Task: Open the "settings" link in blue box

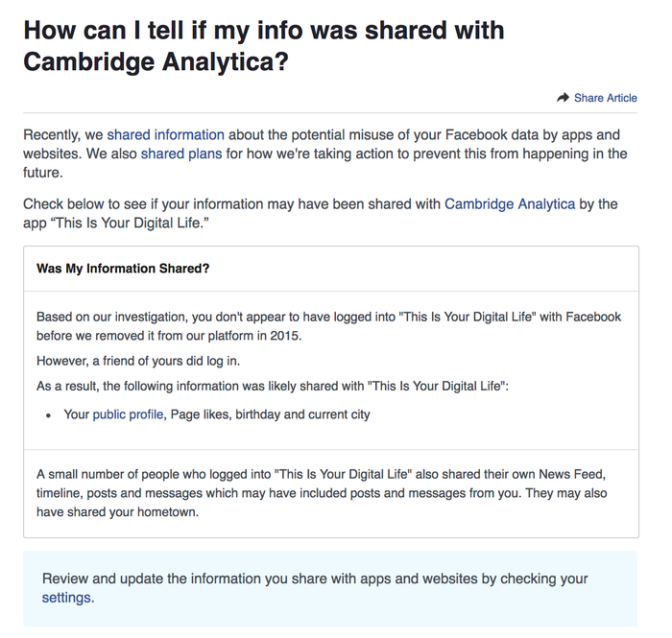Action: pos(66,597)
